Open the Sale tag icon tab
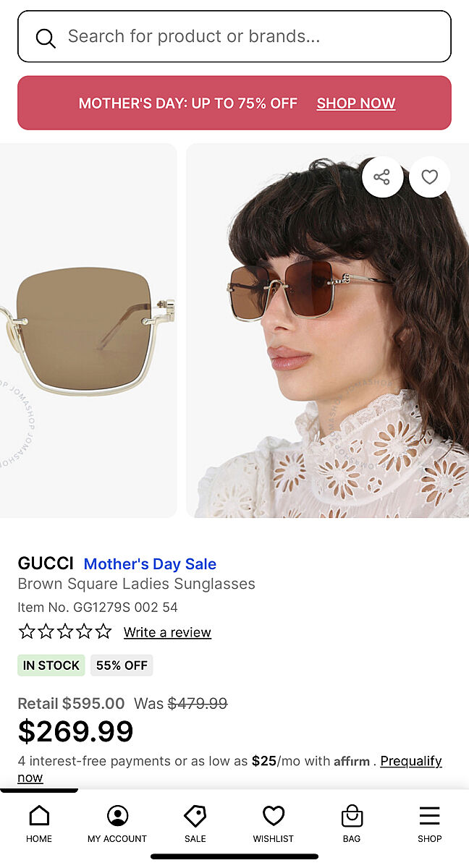The width and height of the screenshot is (469, 868). 195,824
